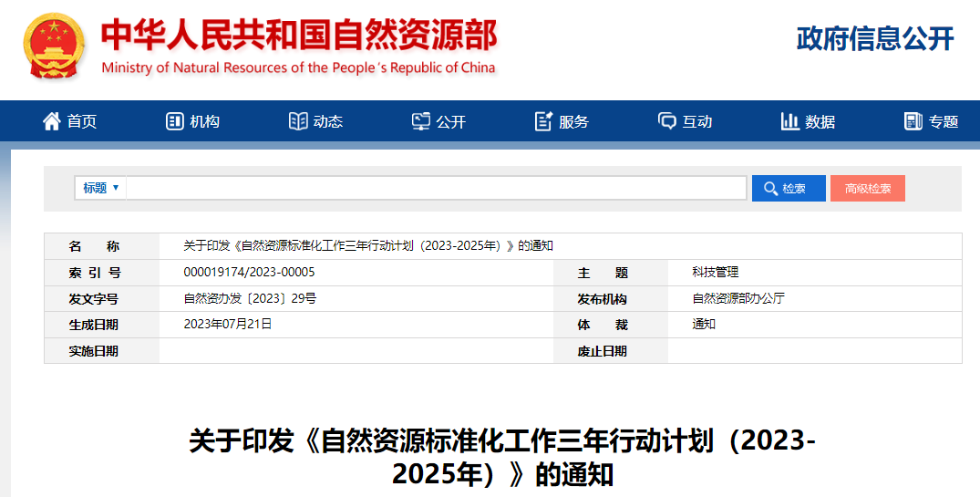Open the 首页 navigation item
Screen dimensions: 980x497
69,121
